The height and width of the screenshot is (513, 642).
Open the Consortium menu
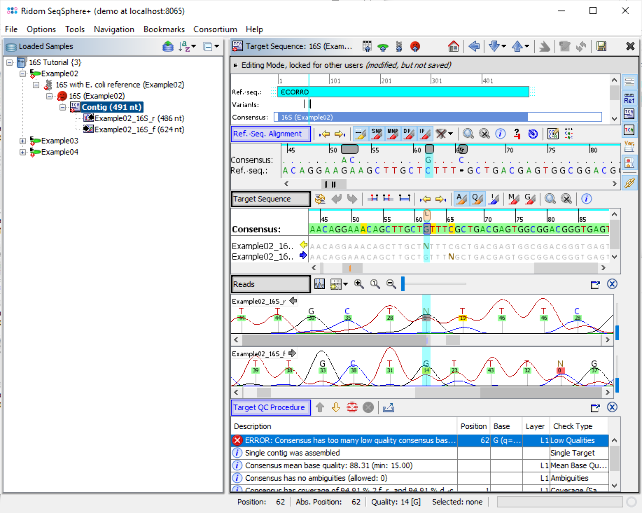click(x=215, y=29)
